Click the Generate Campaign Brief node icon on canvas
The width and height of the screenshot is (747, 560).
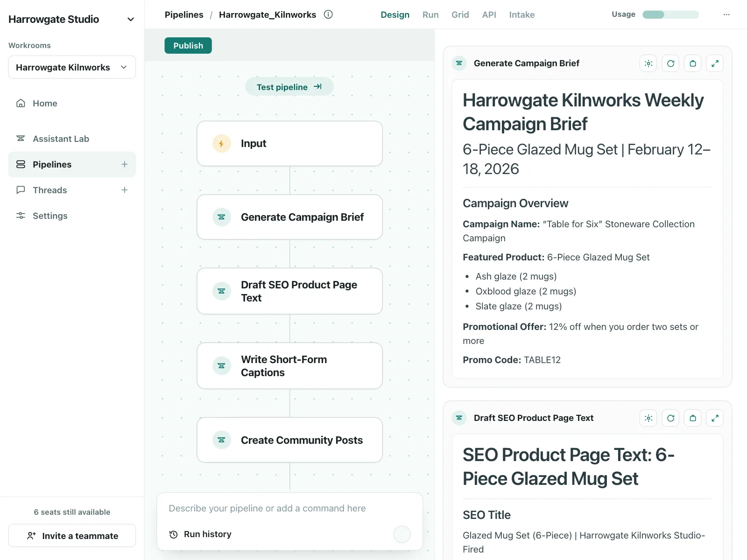(x=222, y=217)
